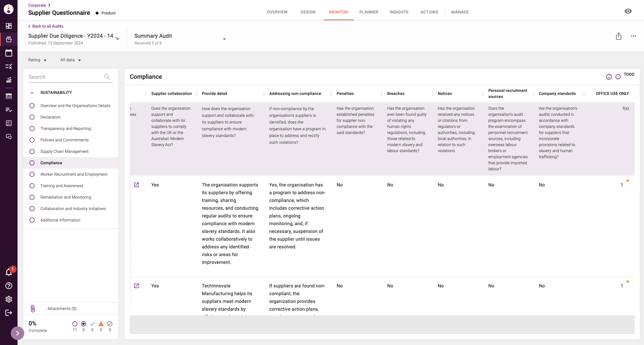Switch to the MONITOR tab
Viewport: 644px width, 345px height.
[338, 12]
